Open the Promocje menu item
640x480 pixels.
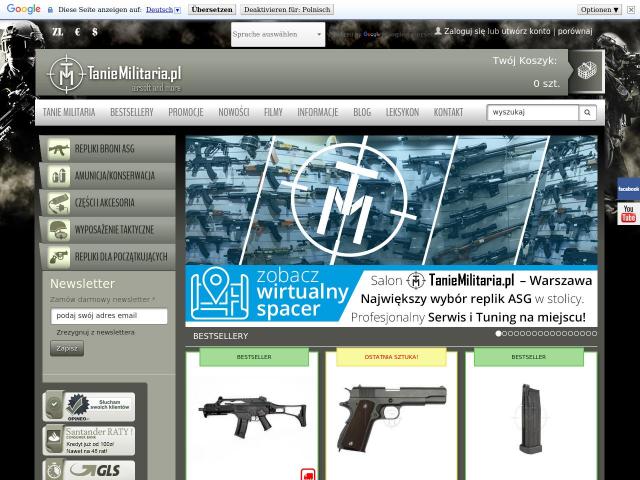186,112
